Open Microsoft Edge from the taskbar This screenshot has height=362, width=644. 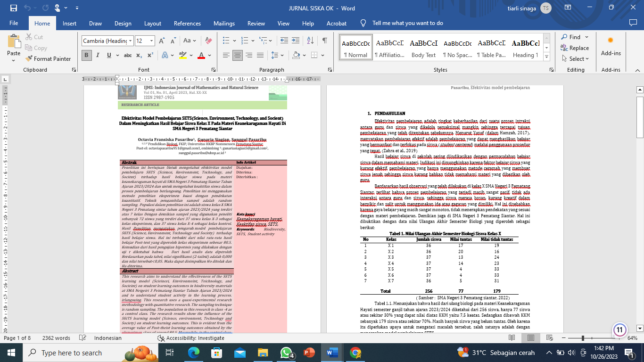(x=194, y=353)
